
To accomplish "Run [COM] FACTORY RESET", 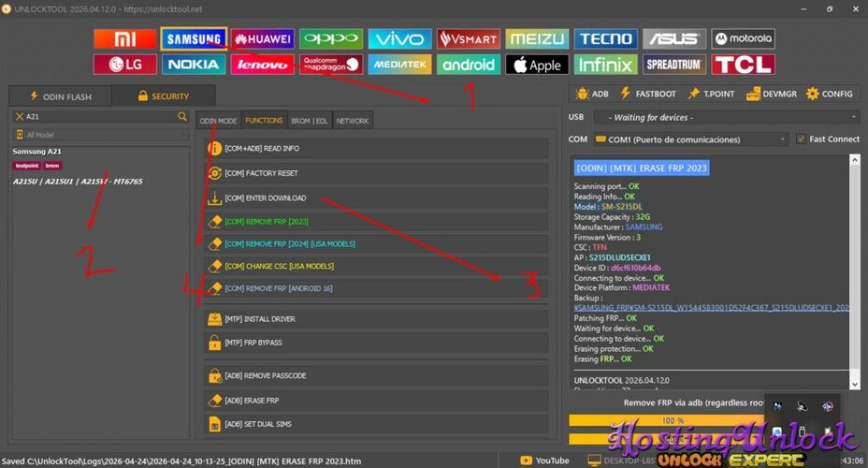I will click(376, 173).
